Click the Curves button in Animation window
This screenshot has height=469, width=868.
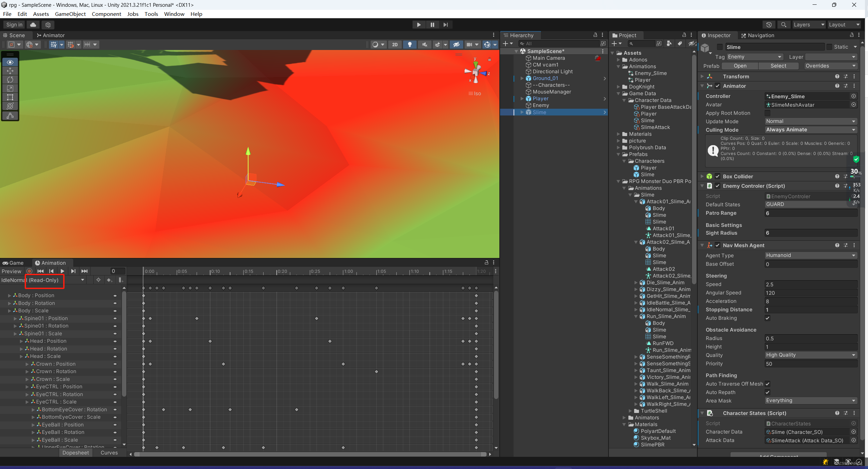[109, 453]
